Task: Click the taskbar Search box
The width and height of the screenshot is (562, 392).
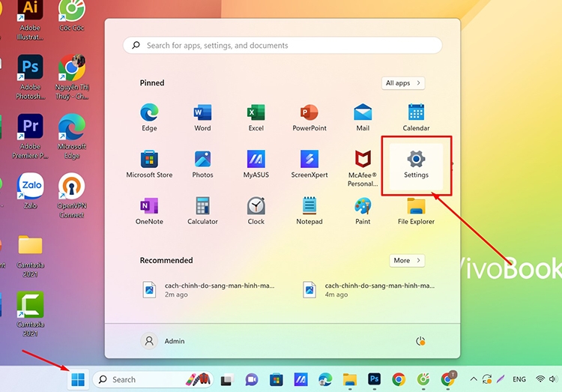Action: (153, 379)
